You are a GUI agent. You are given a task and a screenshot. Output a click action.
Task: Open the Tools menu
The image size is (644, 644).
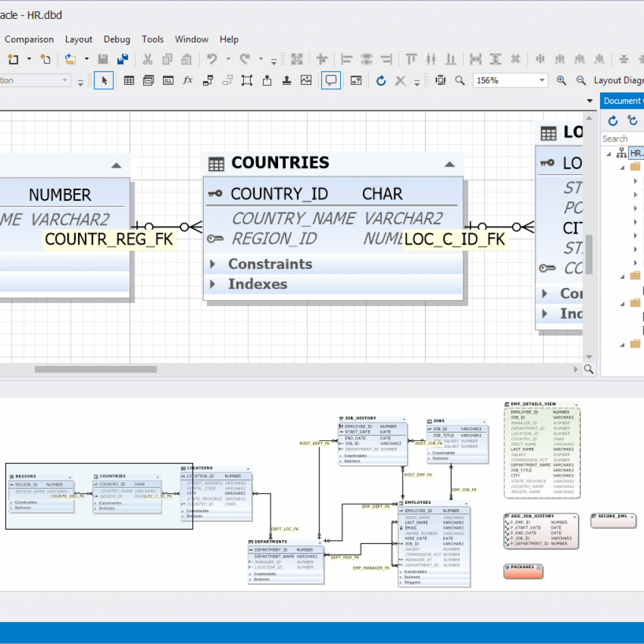152,39
